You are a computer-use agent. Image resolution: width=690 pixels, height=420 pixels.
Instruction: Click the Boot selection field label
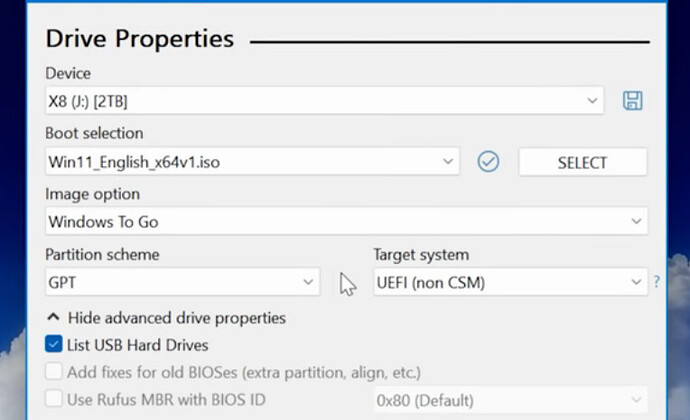tap(94, 133)
